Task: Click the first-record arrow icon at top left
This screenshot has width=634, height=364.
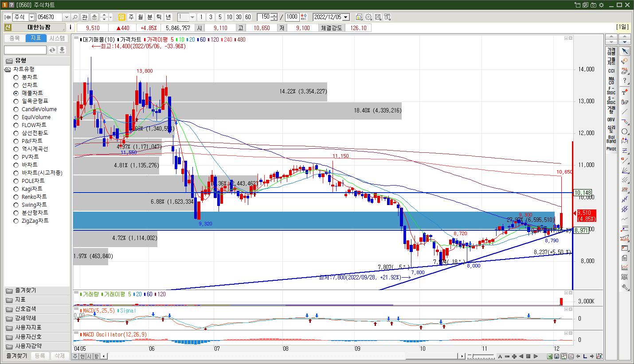Action: click(8, 17)
